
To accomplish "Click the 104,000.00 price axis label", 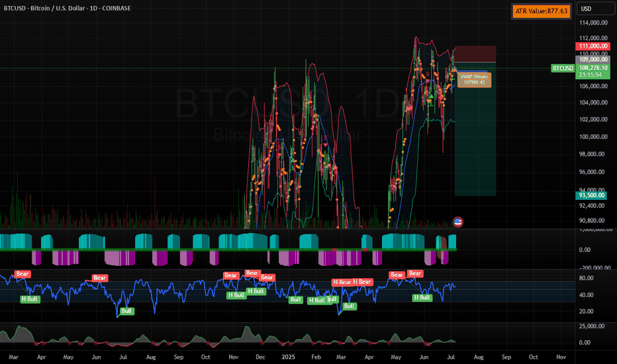I will (593, 103).
